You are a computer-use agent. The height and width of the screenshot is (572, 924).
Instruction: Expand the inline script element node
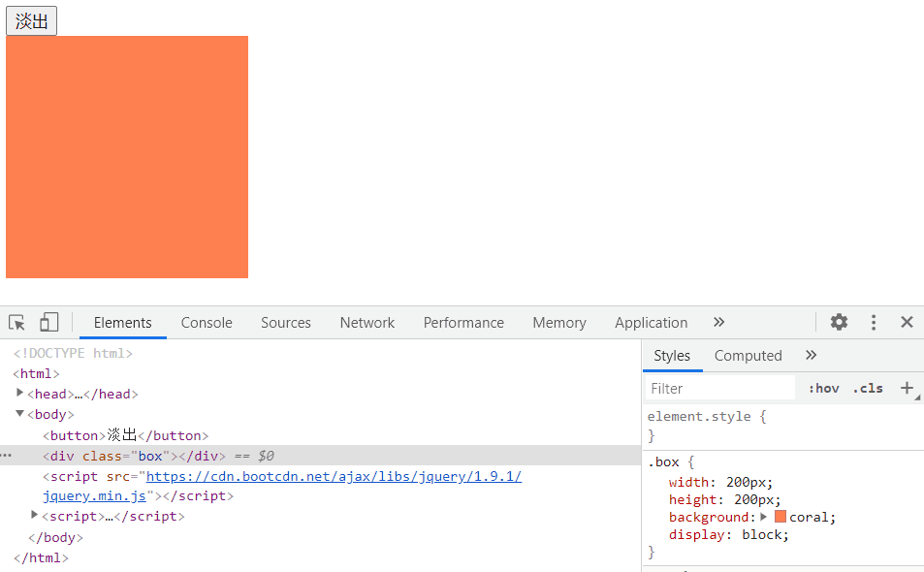coord(35,516)
